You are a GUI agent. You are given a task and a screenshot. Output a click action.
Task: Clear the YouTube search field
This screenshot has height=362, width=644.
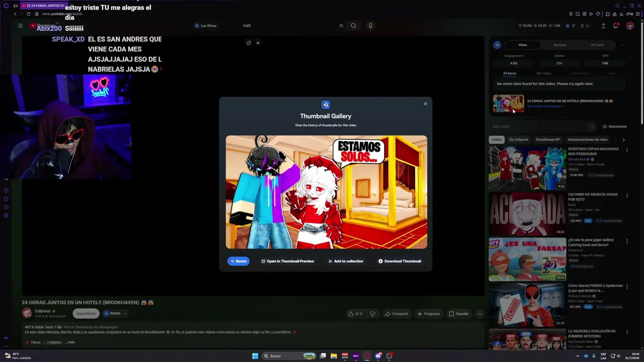pos(341,26)
